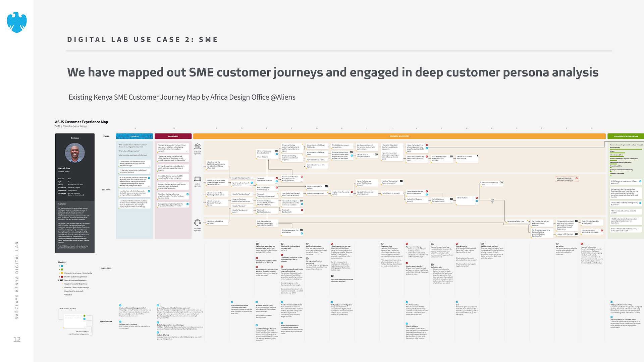644x362 pixels.
Task: Click the Negative Customer Experience key entry
Action: tap(76, 284)
